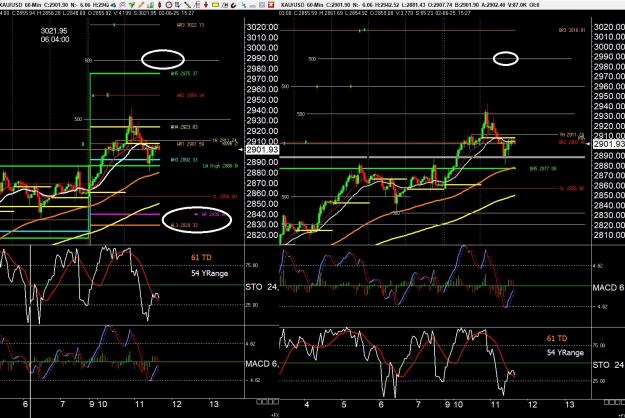This screenshot has width=625, height=418.
Task: Click the pointer arrow icon after the clock
Action: click(177, 5)
